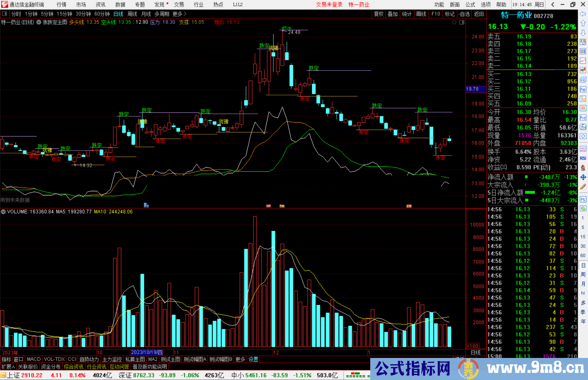Open the 涨跌定主图 indicator dropdown arrow
Viewport: 588px width, 380px height.
[x=39, y=22]
